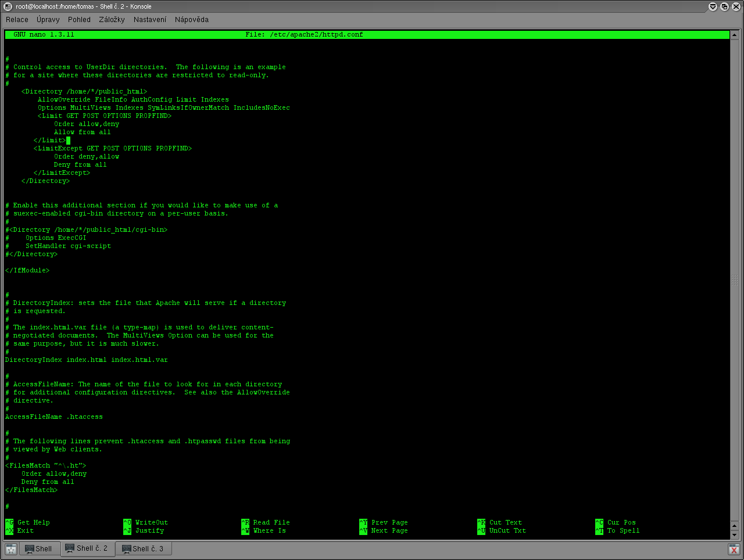The image size is (744, 560).
Task: Click the '^O WriteOut' nano shortcut
Action: pyautogui.click(x=145, y=523)
